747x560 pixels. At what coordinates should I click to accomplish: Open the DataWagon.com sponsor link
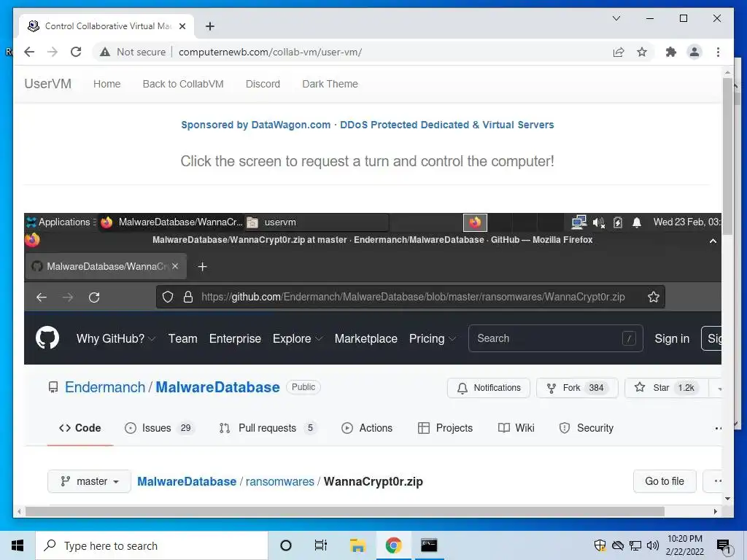coord(368,125)
